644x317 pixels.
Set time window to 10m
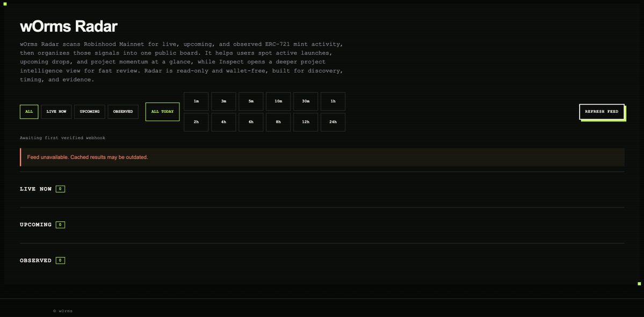(278, 101)
